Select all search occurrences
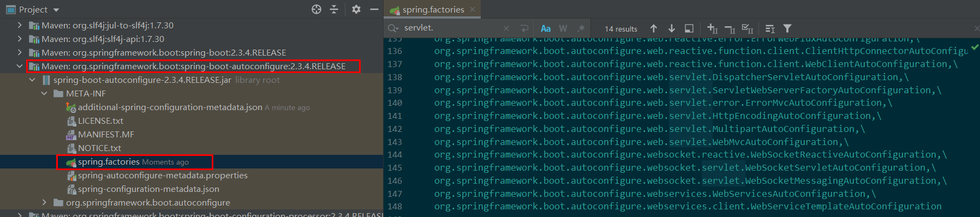Screen dimensions: 980x217 tap(748, 28)
